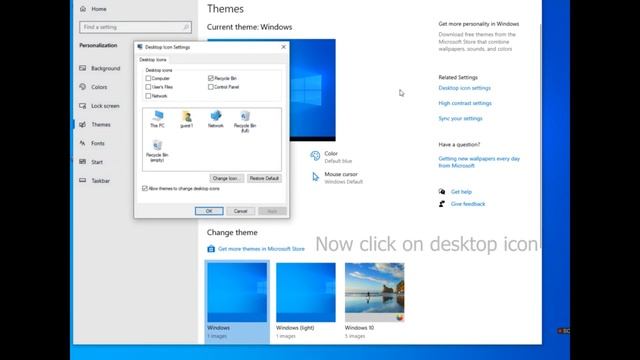Click the Restore Default button
The width and height of the screenshot is (640, 360).
264,178
